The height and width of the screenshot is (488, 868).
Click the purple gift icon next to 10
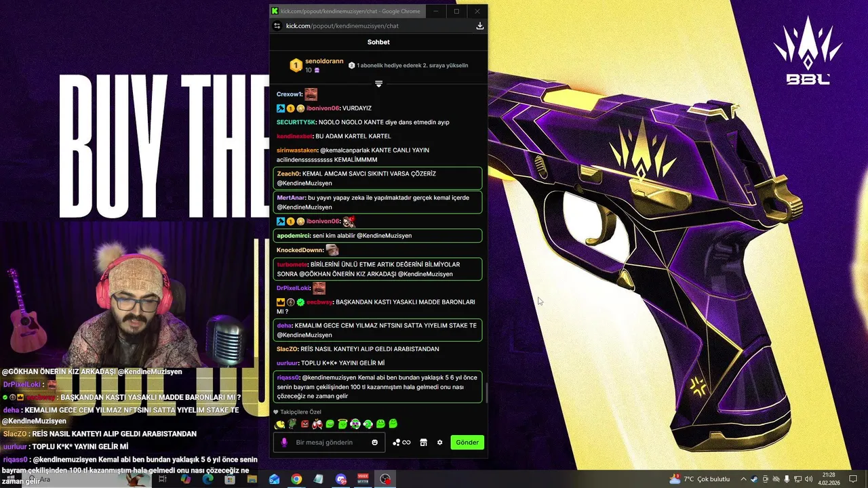click(317, 70)
